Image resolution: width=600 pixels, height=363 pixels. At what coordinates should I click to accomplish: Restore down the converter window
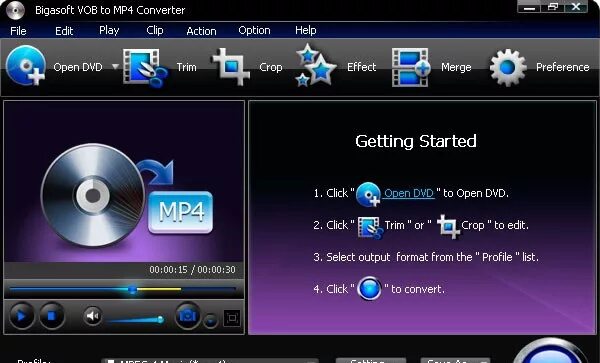click(x=553, y=7)
